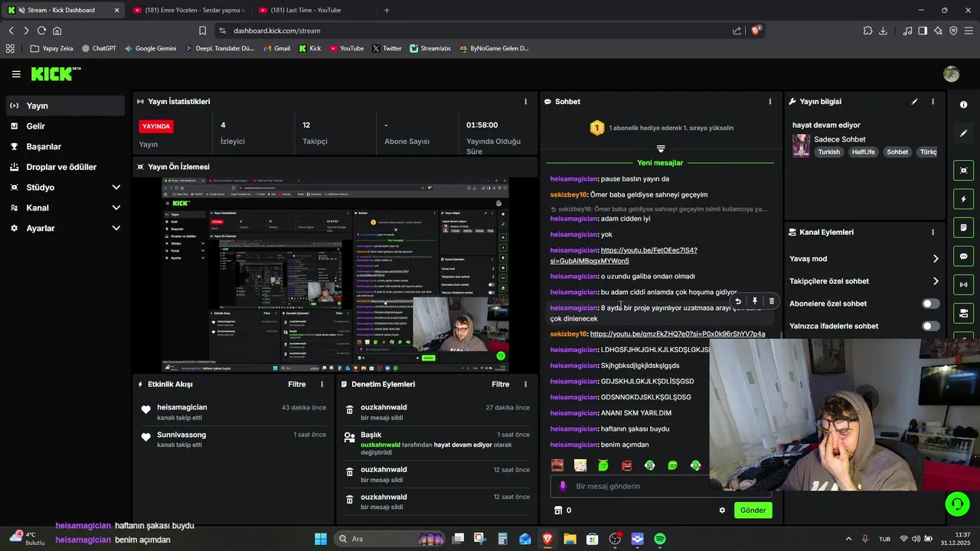Open the Streamlabs bookmark

point(430,48)
